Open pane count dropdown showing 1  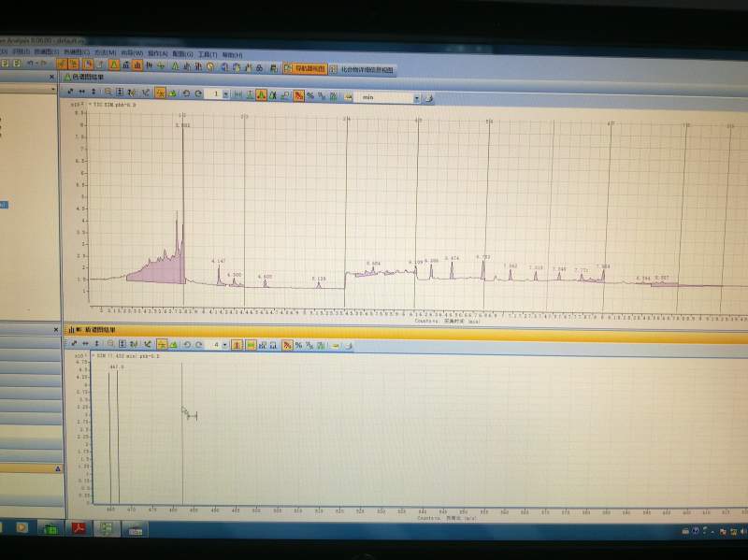coord(225,94)
